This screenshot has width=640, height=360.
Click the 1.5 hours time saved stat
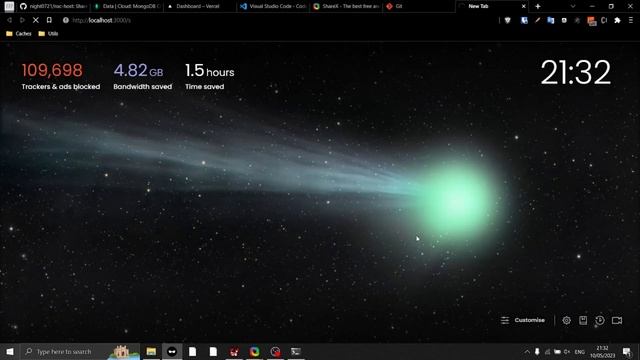pos(209,76)
